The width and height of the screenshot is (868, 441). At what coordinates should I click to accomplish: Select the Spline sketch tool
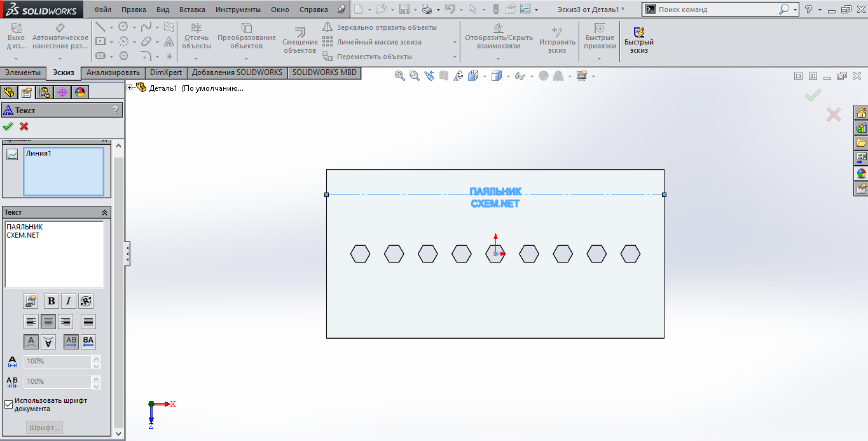pyautogui.click(x=146, y=27)
